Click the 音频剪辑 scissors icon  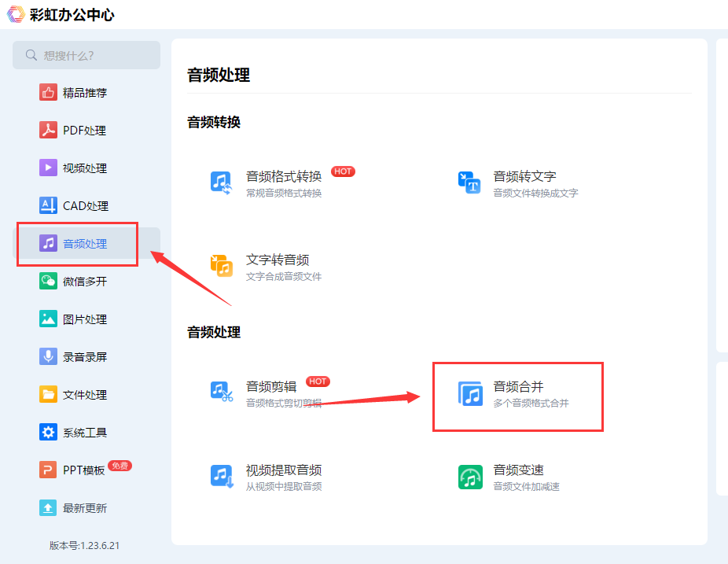point(222,392)
